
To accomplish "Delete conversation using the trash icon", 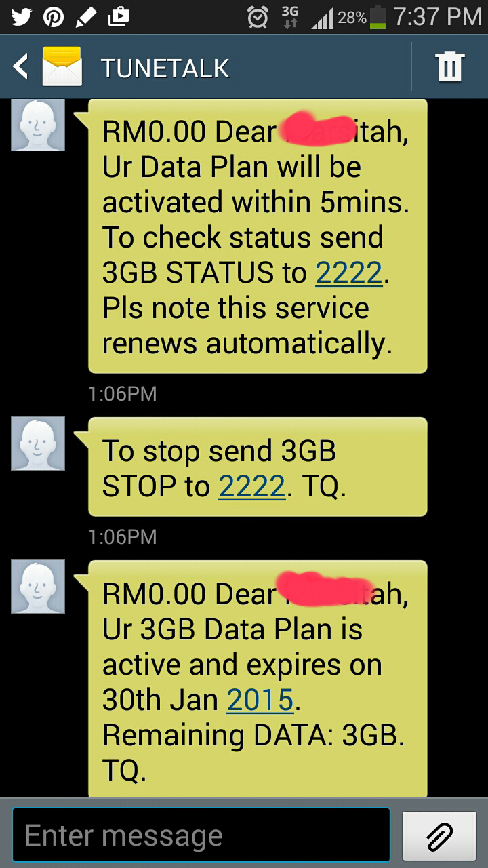I will tap(449, 66).
